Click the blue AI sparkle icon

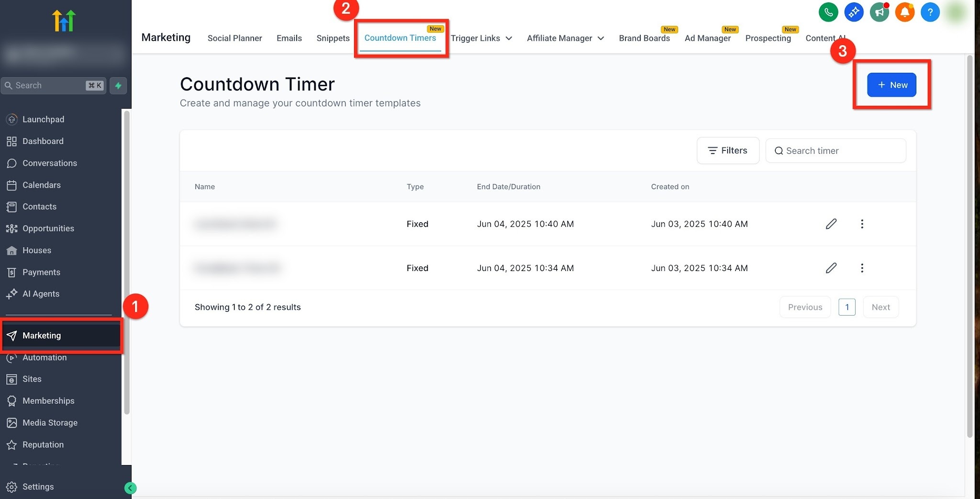pyautogui.click(x=854, y=12)
